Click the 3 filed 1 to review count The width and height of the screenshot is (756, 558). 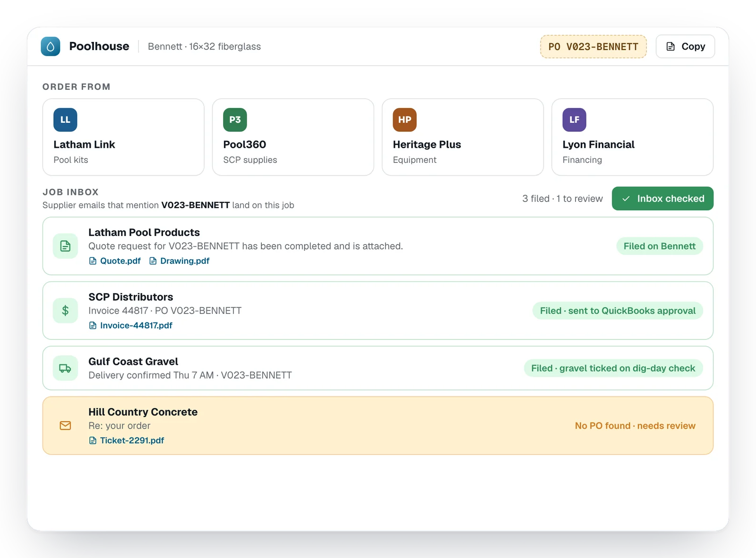tap(562, 199)
